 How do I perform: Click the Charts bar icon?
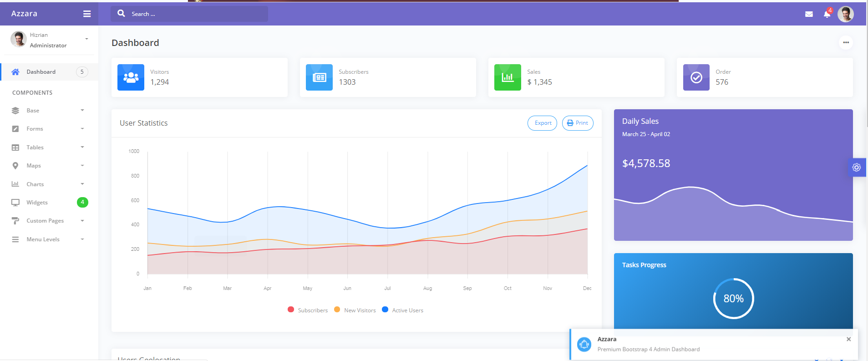pos(15,184)
